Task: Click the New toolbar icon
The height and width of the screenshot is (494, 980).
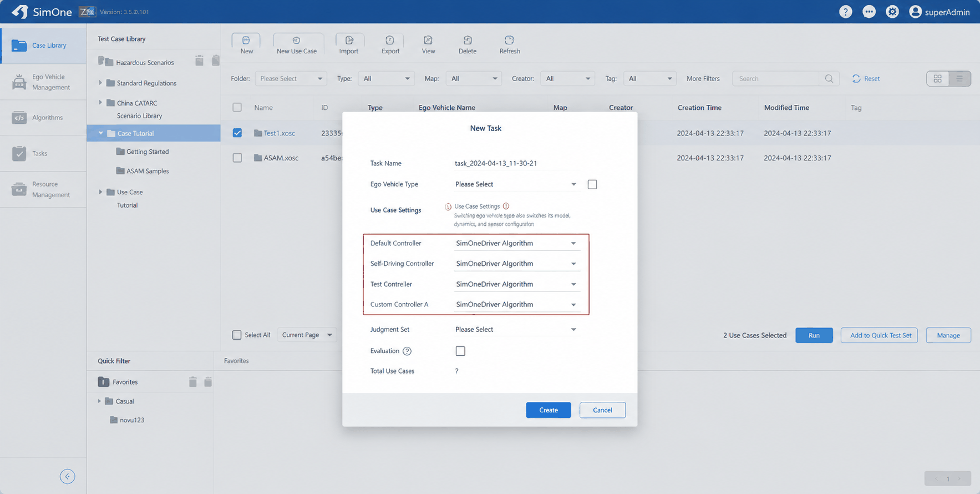Action: pos(246,41)
